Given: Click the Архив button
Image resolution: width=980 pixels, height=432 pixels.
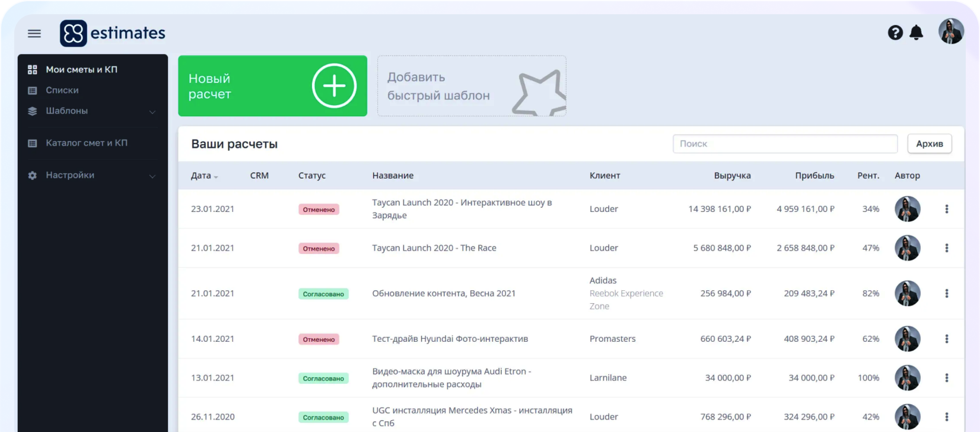Looking at the screenshot, I should tap(929, 144).
